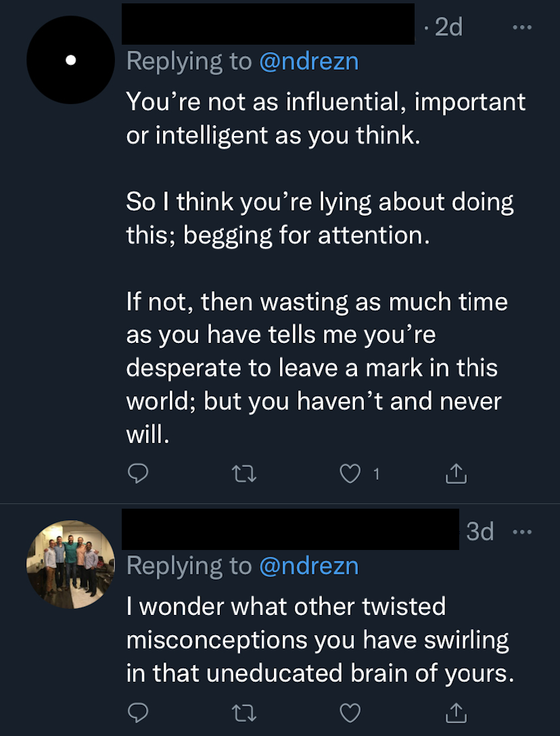
Task: Retweet the 'twisted misconceptions' tweet
Action: (245, 714)
